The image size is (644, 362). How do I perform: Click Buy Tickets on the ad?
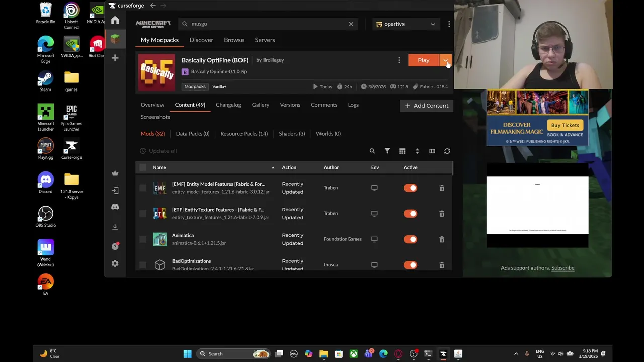pos(565,125)
